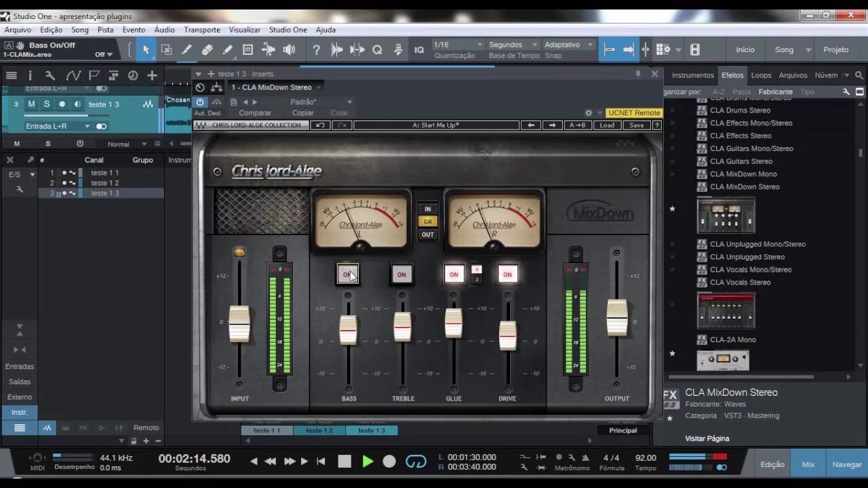Click the UCNET Remote button

[x=634, y=113]
